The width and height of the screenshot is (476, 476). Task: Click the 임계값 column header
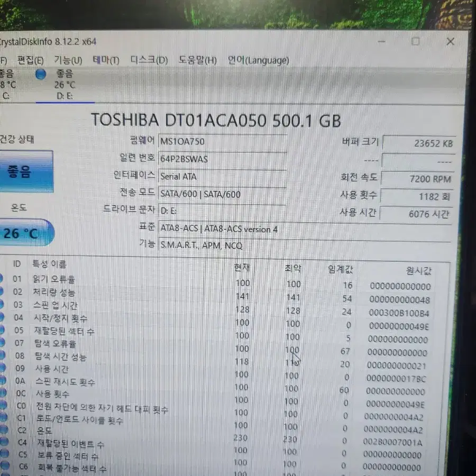pos(340,269)
